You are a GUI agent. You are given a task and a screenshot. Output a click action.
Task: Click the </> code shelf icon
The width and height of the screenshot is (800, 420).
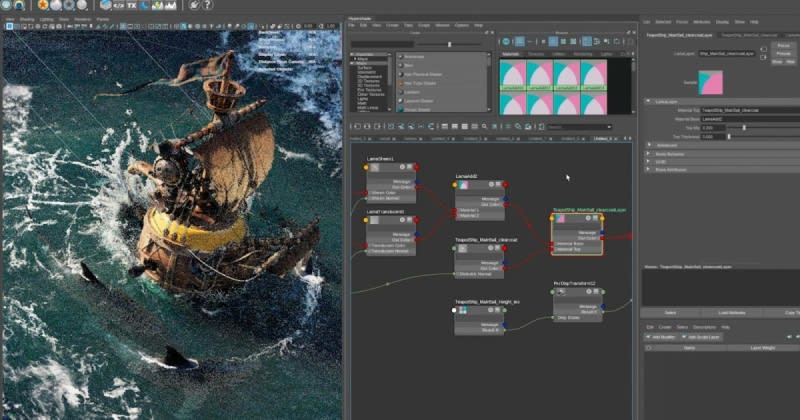[118, 5]
